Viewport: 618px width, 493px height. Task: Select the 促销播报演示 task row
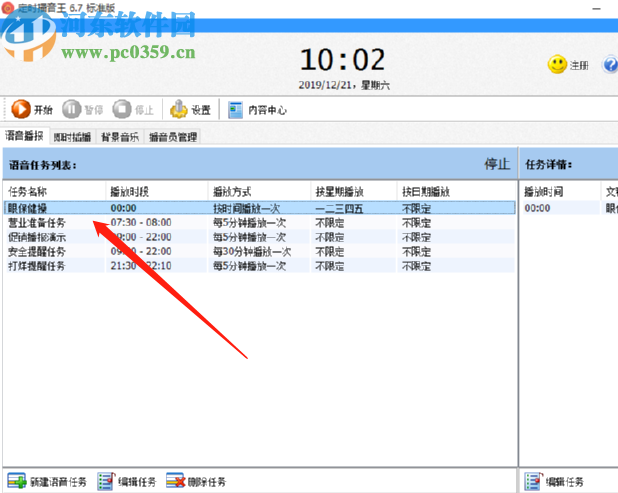pos(260,237)
